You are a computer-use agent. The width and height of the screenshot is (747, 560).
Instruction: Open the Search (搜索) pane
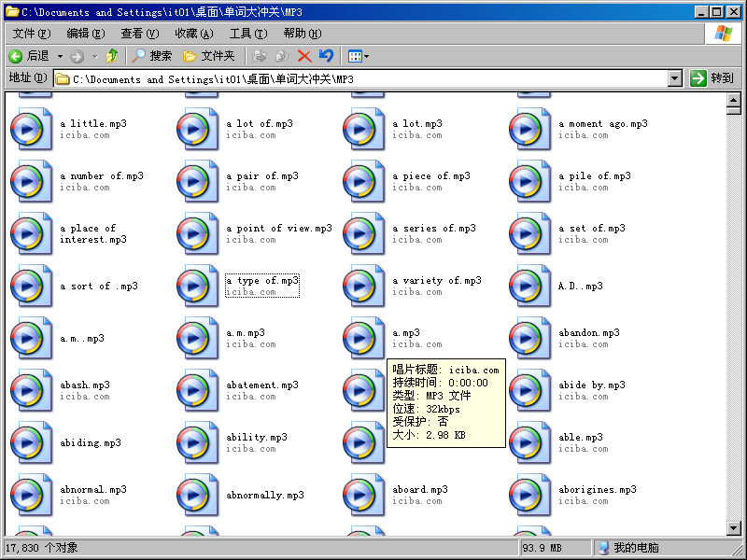point(152,56)
